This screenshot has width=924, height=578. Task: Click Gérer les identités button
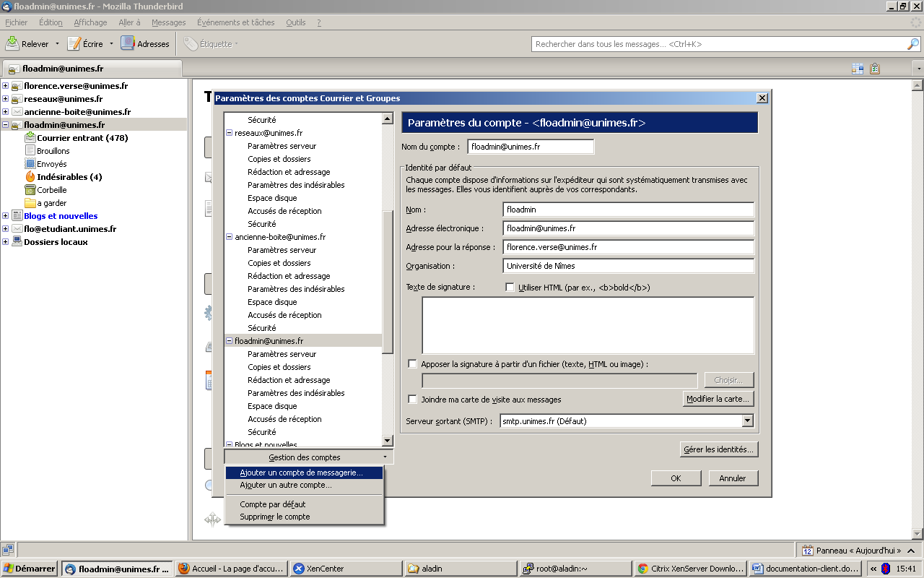click(719, 449)
